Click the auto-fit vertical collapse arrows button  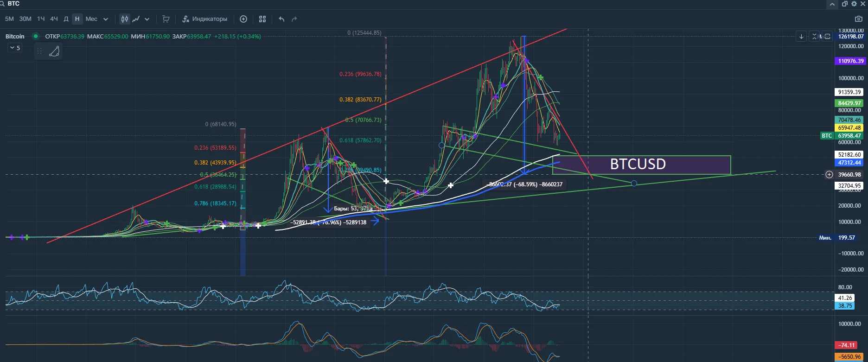pos(814,36)
